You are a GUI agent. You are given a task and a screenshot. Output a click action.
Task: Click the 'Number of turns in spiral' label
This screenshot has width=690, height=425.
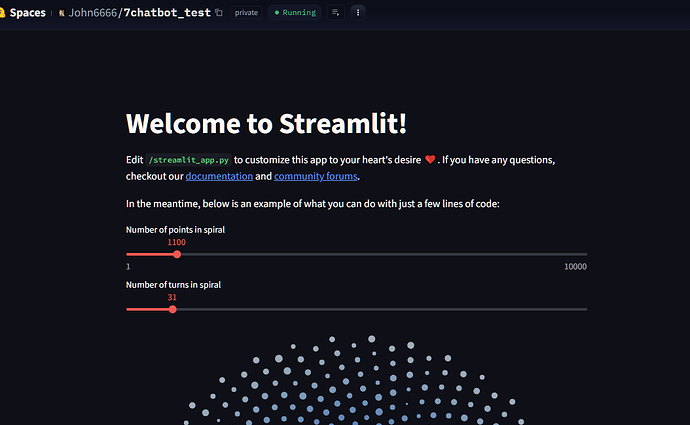point(173,285)
